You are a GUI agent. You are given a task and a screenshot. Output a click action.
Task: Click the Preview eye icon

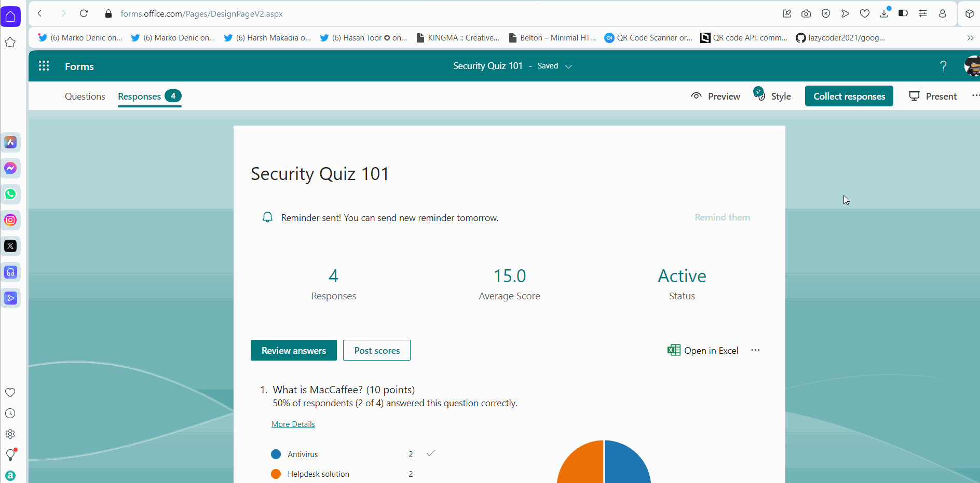point(696,96)
